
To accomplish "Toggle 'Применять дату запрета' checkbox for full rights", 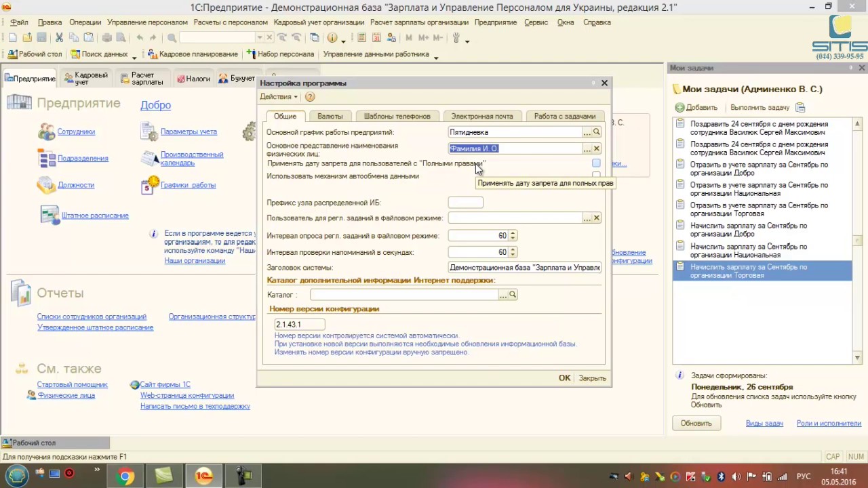I will point(596,163).
